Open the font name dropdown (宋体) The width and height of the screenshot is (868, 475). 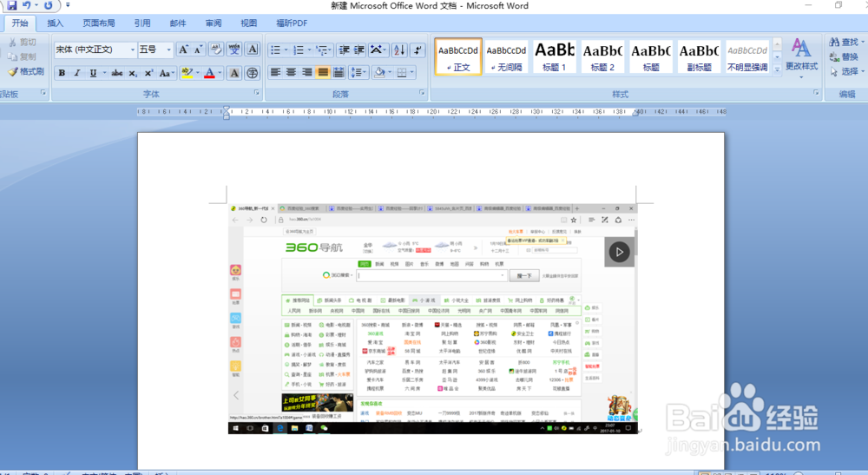point(132,49)
